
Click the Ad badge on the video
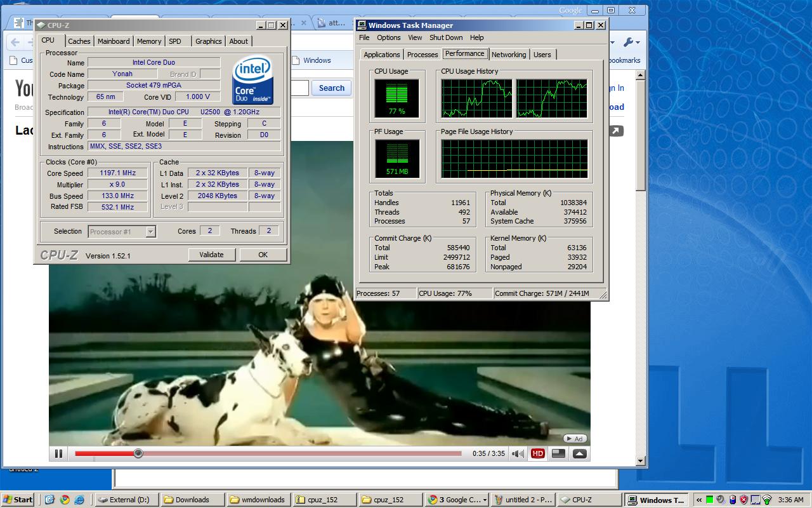coord(575,438)
